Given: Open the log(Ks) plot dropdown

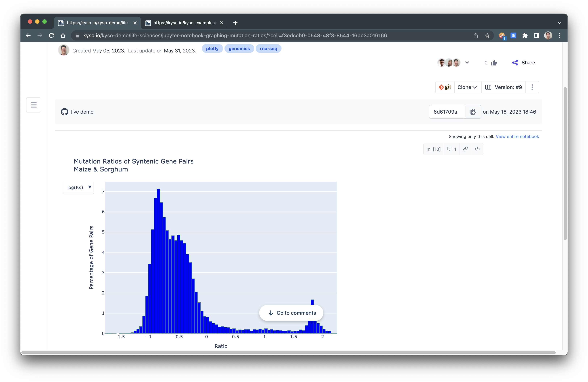Looking at the screenshot, I should click(x=78, y=188).
